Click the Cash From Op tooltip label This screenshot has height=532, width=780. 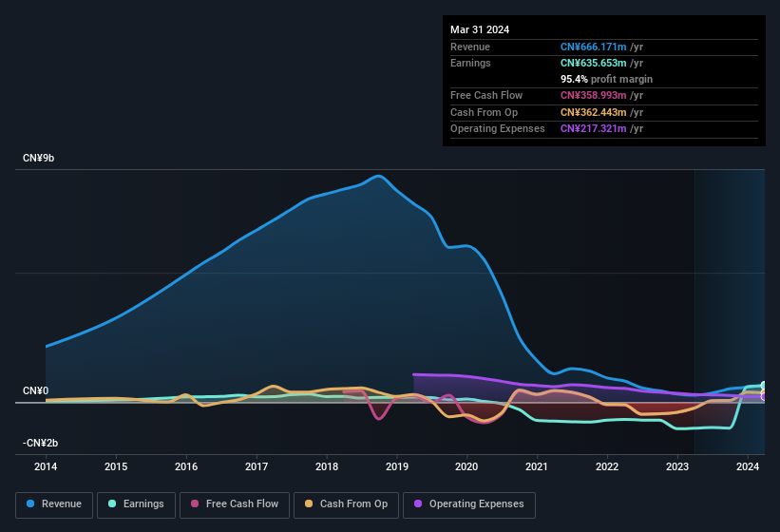coord(484,112)
